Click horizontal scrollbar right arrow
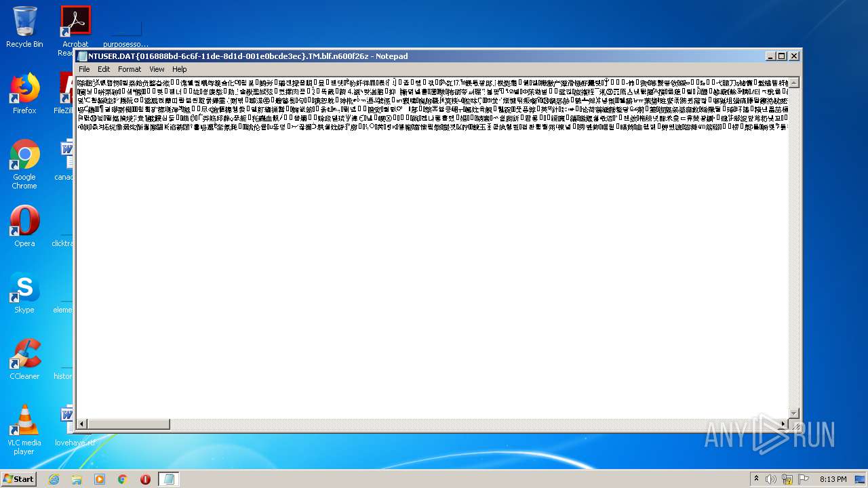This screenshot has width=868, height=488. pos(783,424)
